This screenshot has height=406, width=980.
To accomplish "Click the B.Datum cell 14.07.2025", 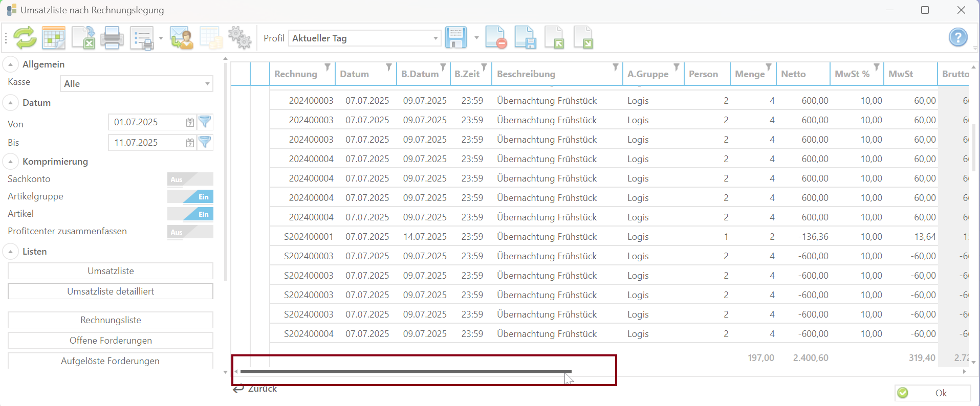I will (425, 237).
